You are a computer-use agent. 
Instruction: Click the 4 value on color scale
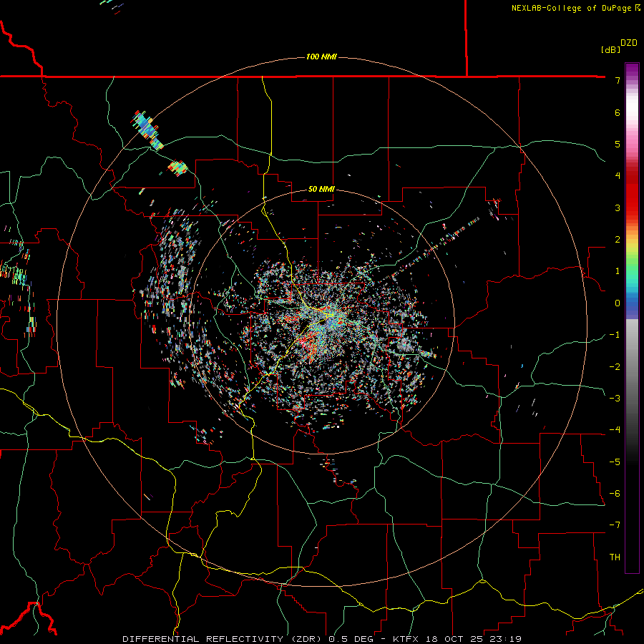618,176
